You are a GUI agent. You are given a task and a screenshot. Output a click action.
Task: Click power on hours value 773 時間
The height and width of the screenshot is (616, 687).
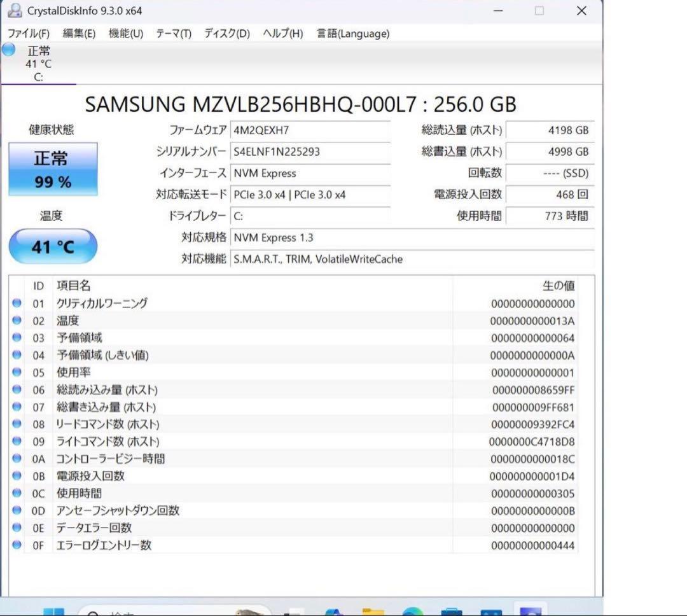pyautogui.click(x=550, y=216)
